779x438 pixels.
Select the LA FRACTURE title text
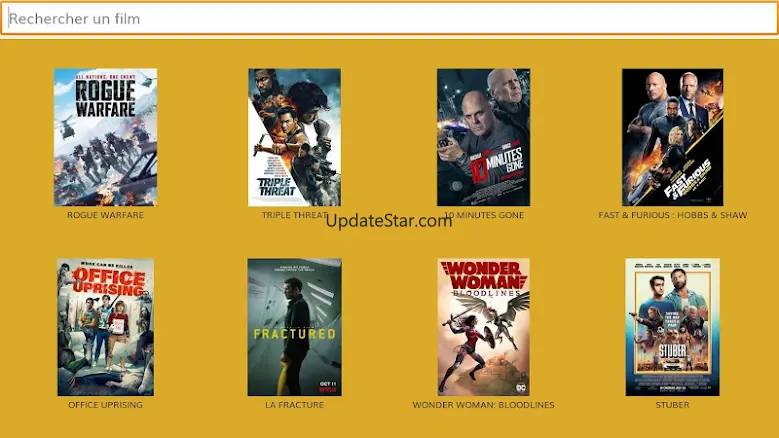click(295, 405)
